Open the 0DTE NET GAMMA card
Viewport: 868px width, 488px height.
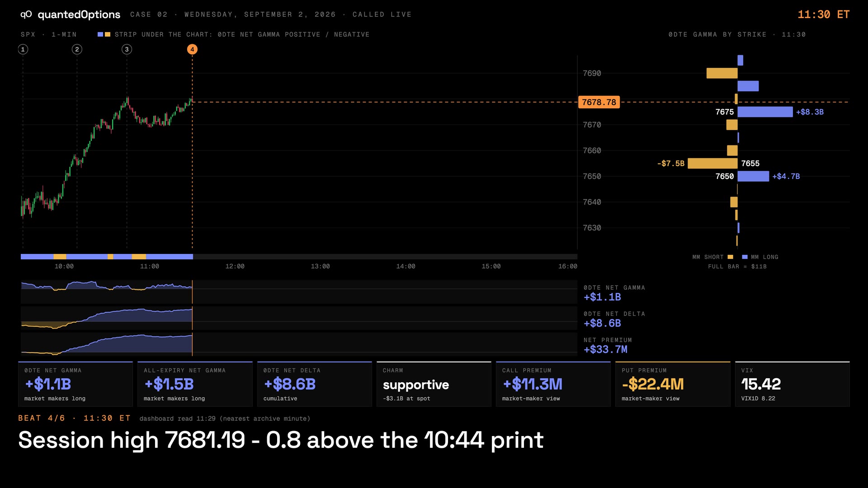75,384
